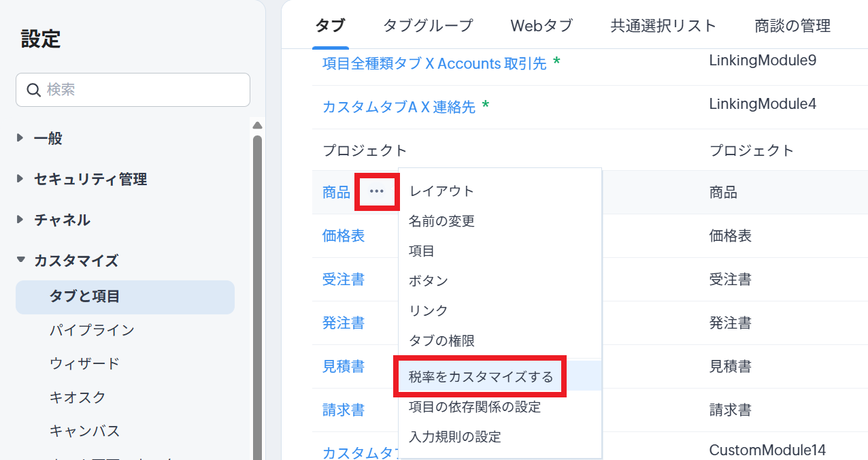Open the 商談の管理 tab

pyautogui.click(x=792, y=26)
